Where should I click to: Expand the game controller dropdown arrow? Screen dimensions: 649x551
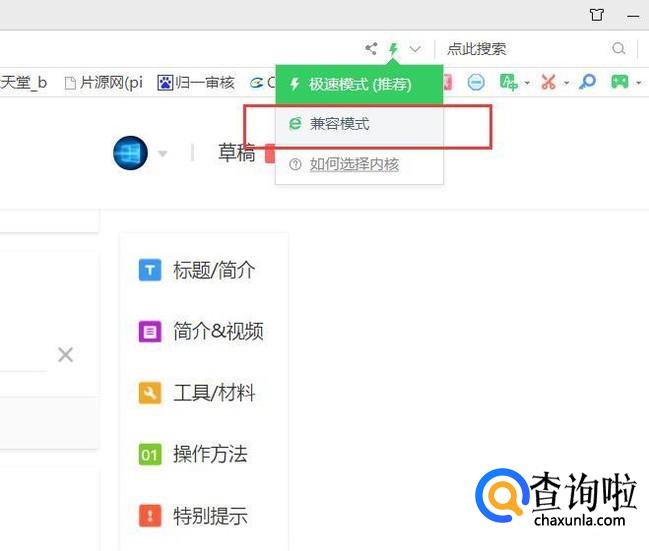coord(639,83)
